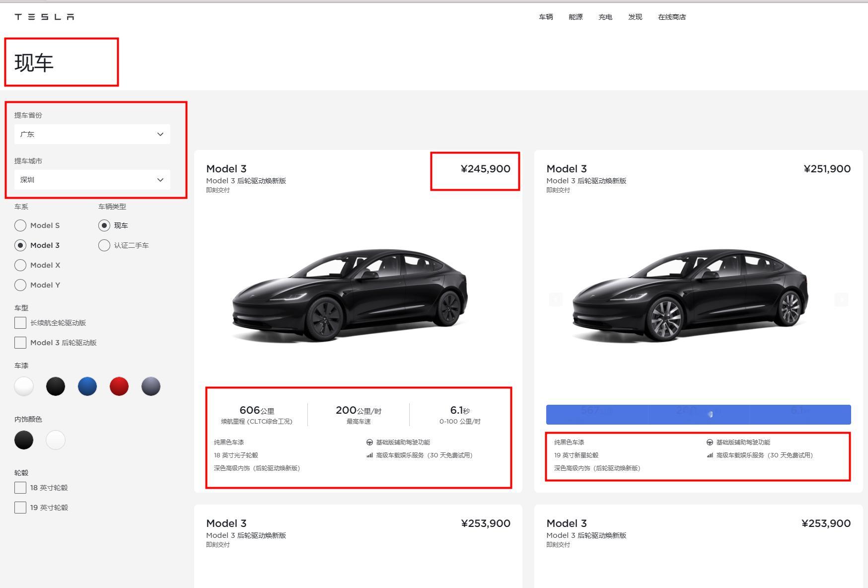Image resolution: width=868 pixels, height=588 pixels.
Task: Click 18 英寸光子轮毂 in the first card
Action: [236, 455]
